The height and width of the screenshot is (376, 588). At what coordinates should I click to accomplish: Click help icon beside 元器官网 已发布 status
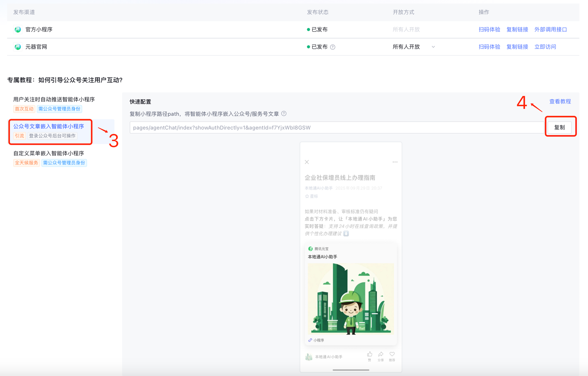point(333,47)
